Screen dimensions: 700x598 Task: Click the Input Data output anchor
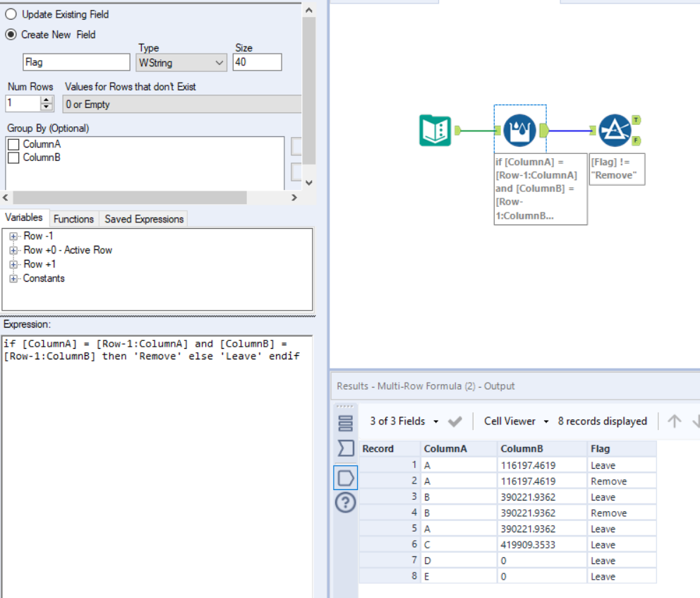457,131
